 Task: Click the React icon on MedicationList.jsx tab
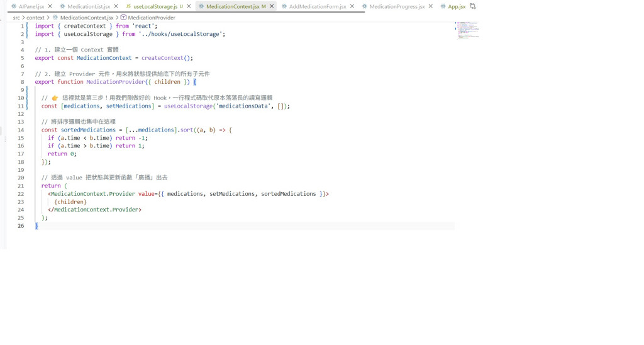point(62,6)
